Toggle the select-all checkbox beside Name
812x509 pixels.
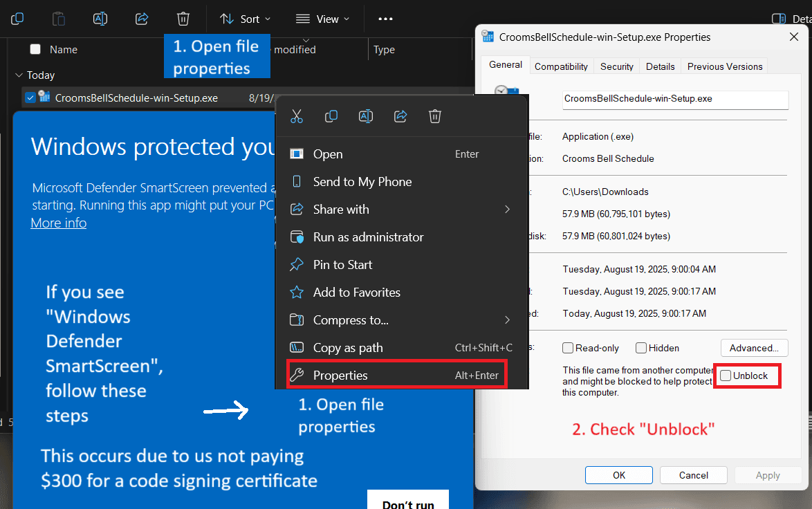pos(35,49)
